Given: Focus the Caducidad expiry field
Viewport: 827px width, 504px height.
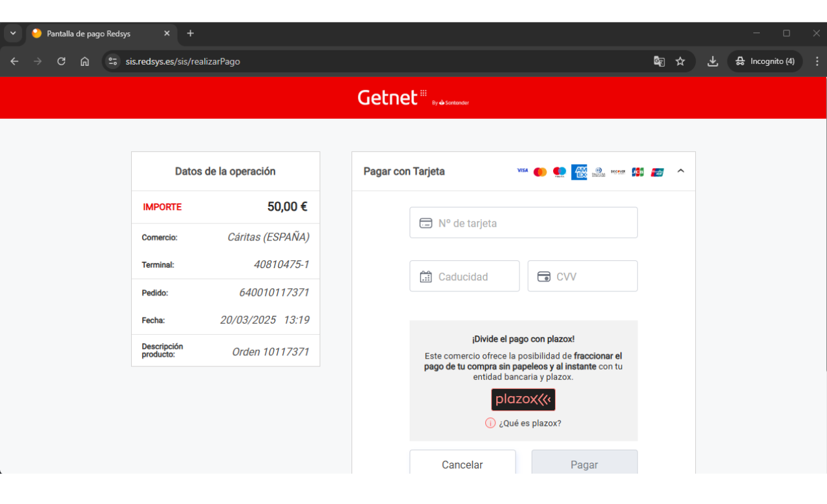Looking at the screenshot, I should point(465,277).
